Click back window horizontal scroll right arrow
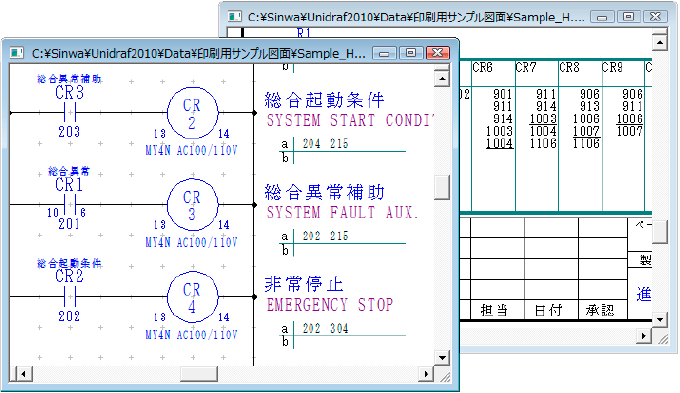 click(x=644, y=336)
